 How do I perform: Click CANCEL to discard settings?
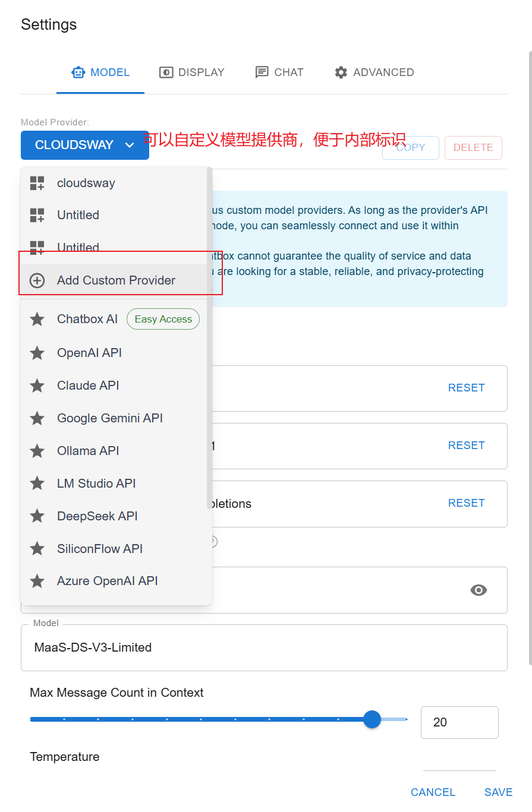[x=433, y=792]
